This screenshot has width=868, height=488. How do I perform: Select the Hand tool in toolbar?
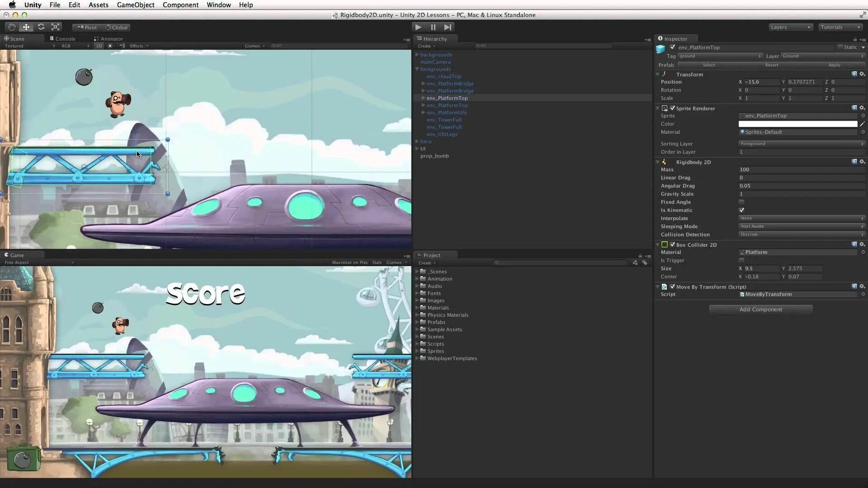[12, 27]
